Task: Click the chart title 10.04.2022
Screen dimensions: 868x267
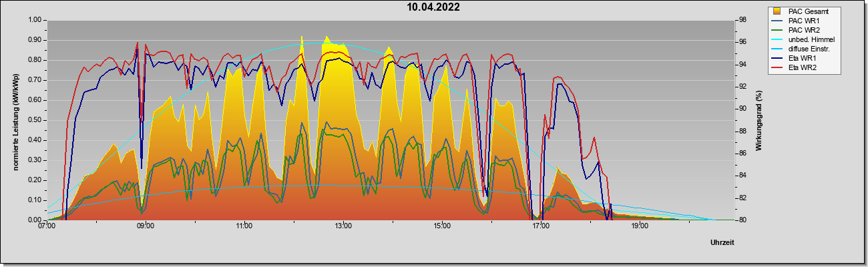Action: [x=433, y=7]
